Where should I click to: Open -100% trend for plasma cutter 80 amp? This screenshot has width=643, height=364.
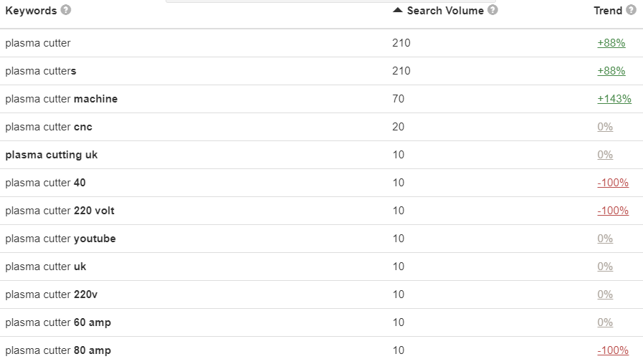point(612,350)
